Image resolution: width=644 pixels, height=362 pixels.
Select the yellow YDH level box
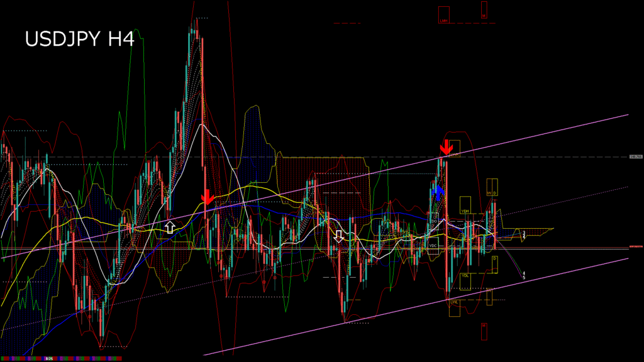coord(465,205)
